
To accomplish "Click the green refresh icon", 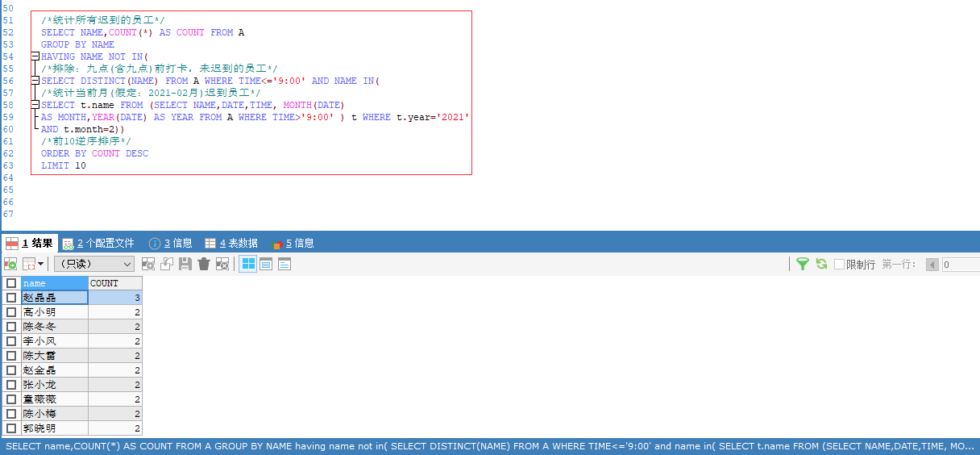I will 821,264.
